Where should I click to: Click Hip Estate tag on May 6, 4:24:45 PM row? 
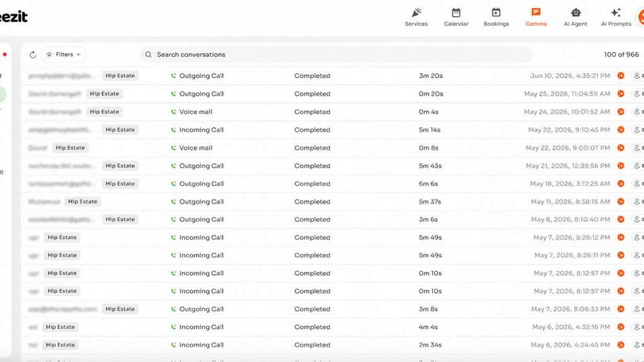[60, 345]
